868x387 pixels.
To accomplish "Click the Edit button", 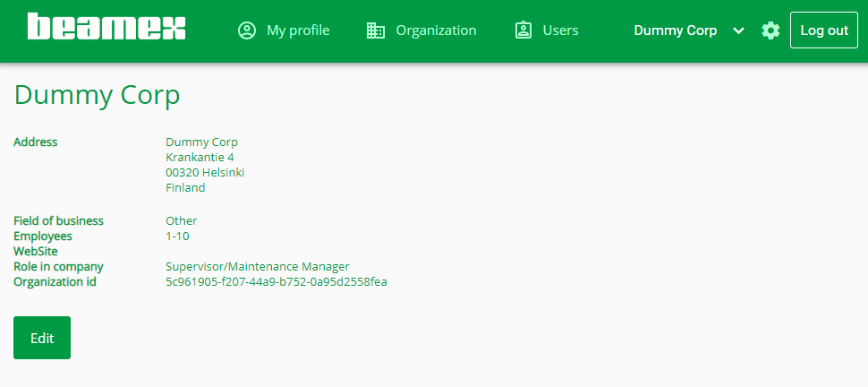I will click(x=42, y=338).
